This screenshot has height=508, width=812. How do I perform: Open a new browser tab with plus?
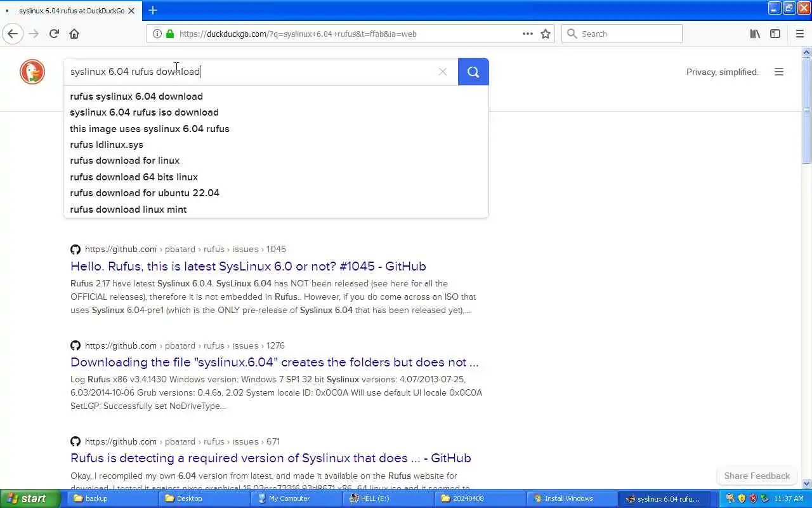pos(153,10)
